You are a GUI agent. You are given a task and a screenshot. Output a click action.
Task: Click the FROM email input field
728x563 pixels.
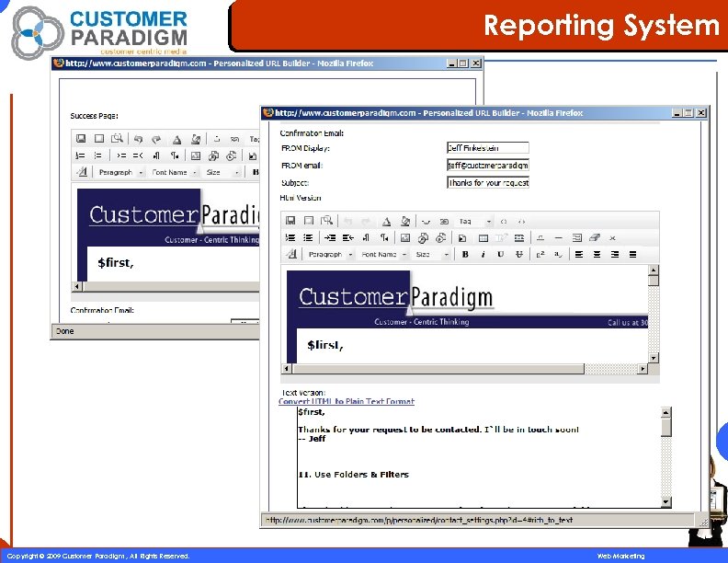pos(487,165)
